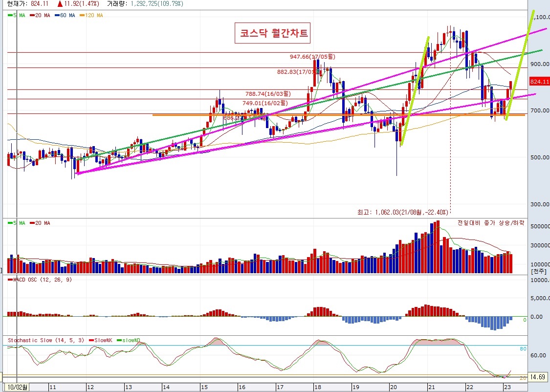The width and height of the screenshot is (550, 392).
Task: Select the 60 MA legend entry
Action: [x=65, y=16]
